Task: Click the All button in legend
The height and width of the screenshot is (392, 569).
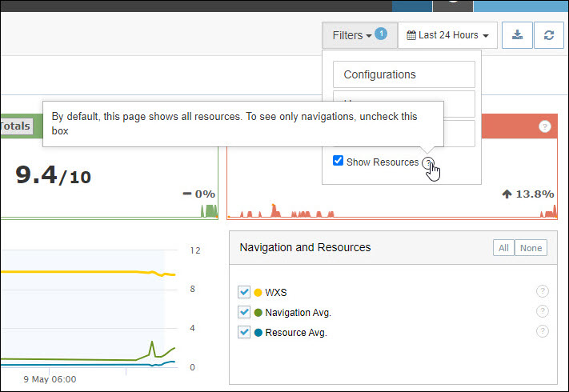Action: [503, 248]
